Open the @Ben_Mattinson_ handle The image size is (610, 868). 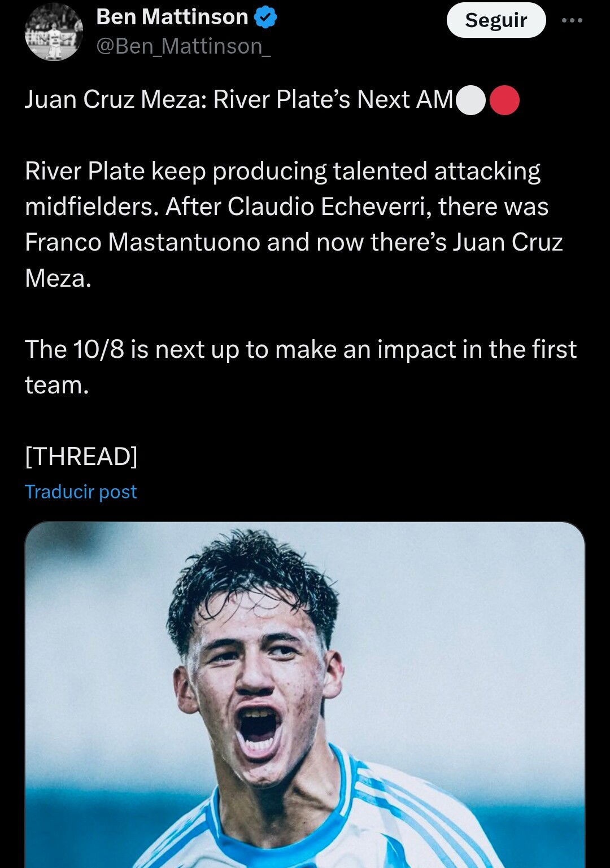[184, 46]
